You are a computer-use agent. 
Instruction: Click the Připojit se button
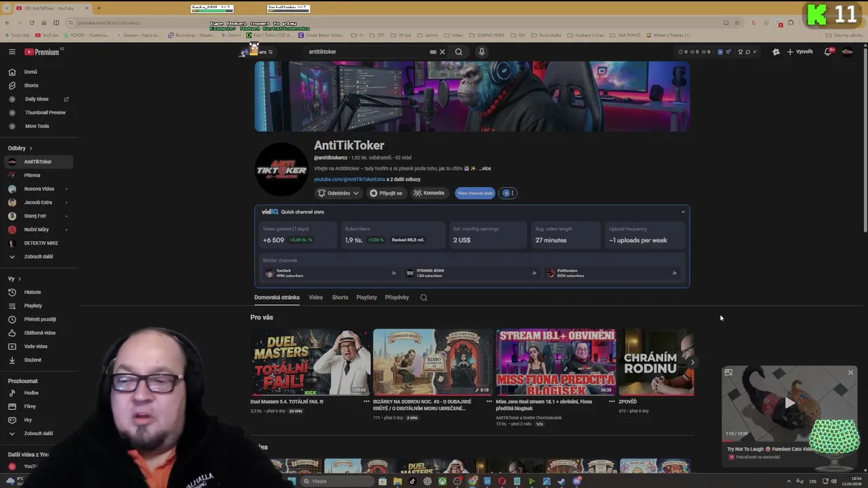coord(386,193)
